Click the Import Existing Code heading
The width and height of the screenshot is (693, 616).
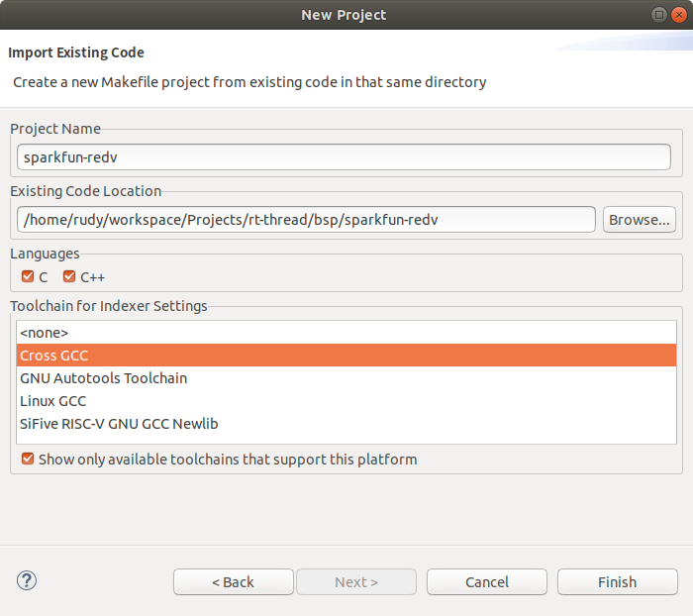[76, 52]
